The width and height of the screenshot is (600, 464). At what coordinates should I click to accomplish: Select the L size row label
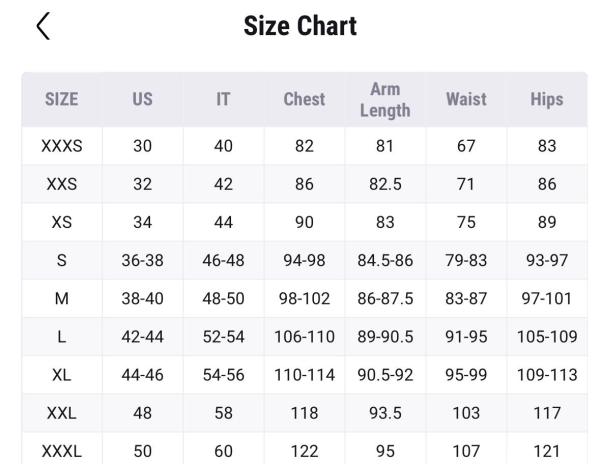(62, 337)
